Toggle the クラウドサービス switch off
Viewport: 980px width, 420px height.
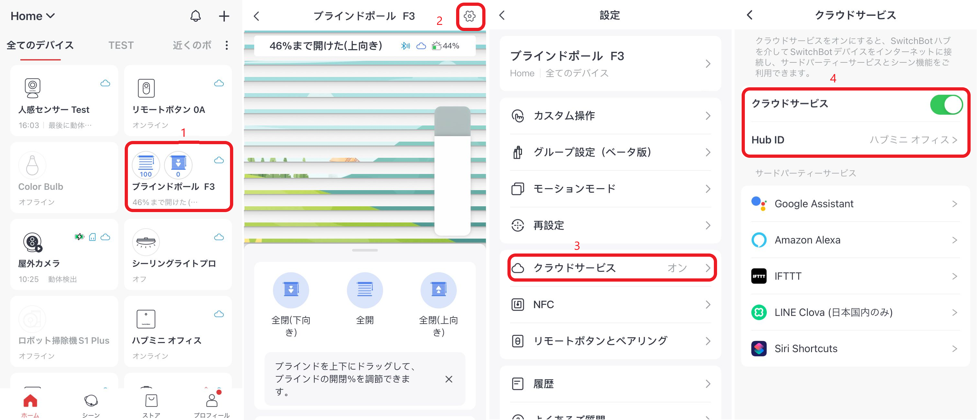(x=946, y=105)
